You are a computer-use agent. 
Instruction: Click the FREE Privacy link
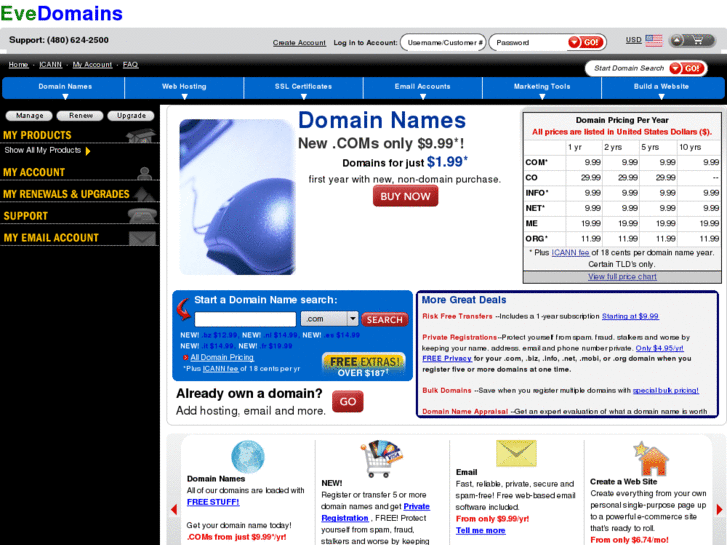[447, 358]
